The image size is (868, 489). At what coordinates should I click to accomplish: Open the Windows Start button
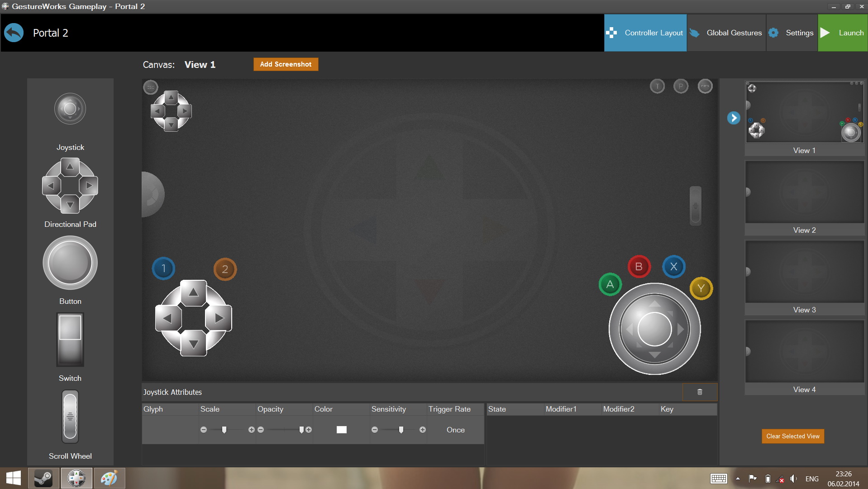14,478
